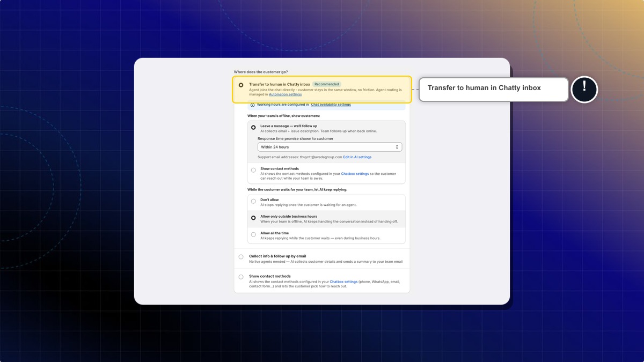
Task: Select the bottom Show contact methods option
Action: (241, 277)
